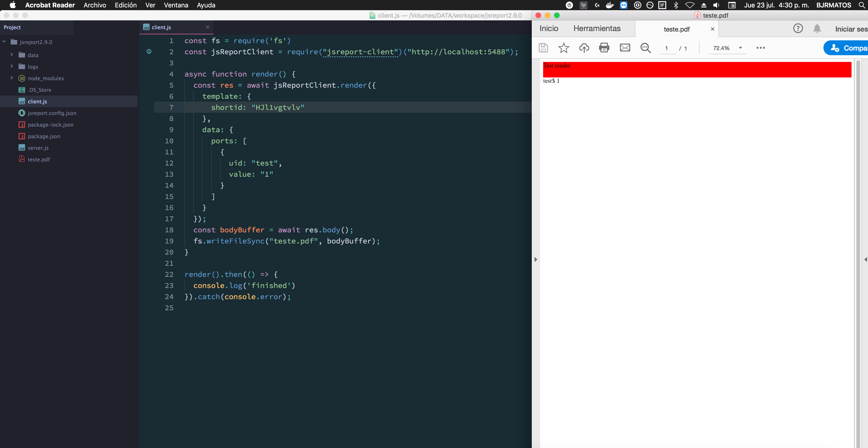Open more tools with ellipsis icon

[761, 48]
